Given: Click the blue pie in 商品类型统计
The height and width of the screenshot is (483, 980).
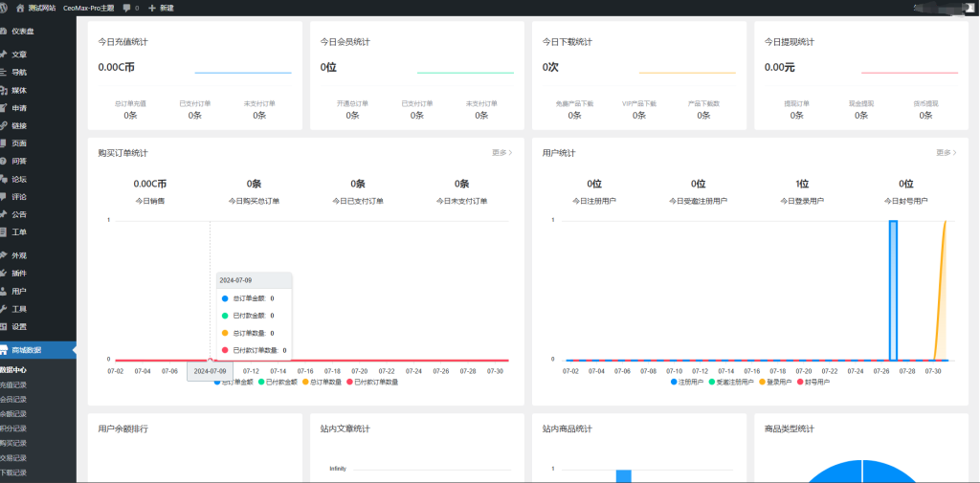Looking at the screenshot, I should tap(862, 473).
